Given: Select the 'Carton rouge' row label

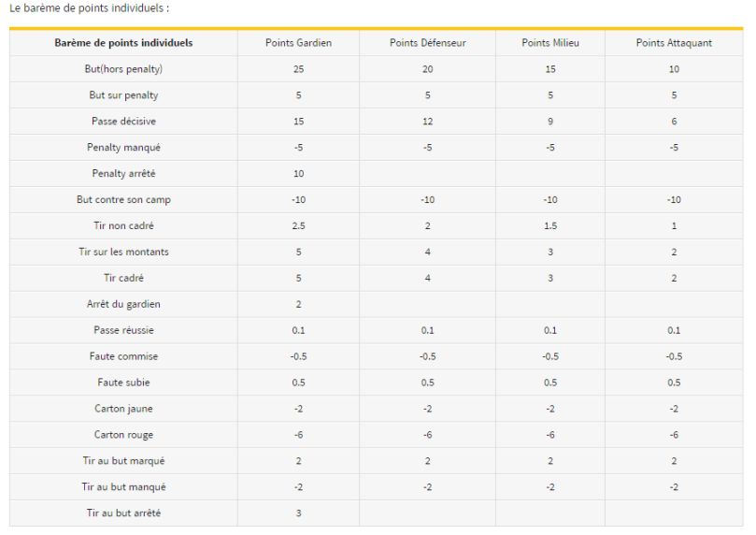Looking at the screenshot, I should pos(123,435).
